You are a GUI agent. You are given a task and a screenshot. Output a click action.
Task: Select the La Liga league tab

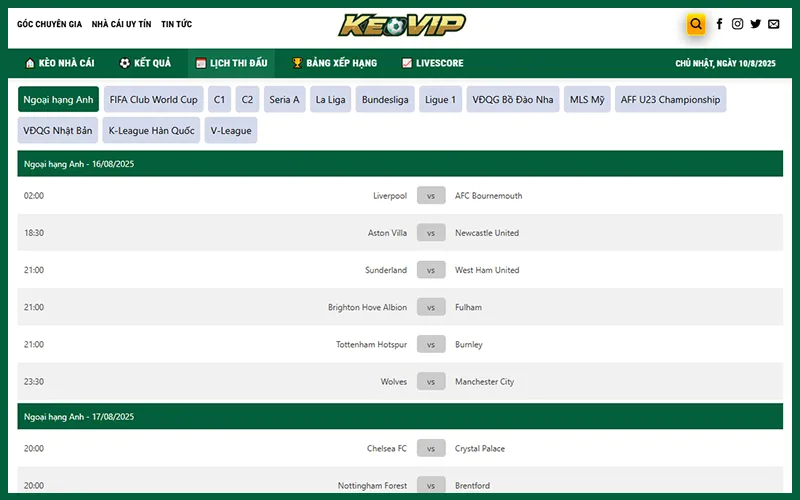329,100
